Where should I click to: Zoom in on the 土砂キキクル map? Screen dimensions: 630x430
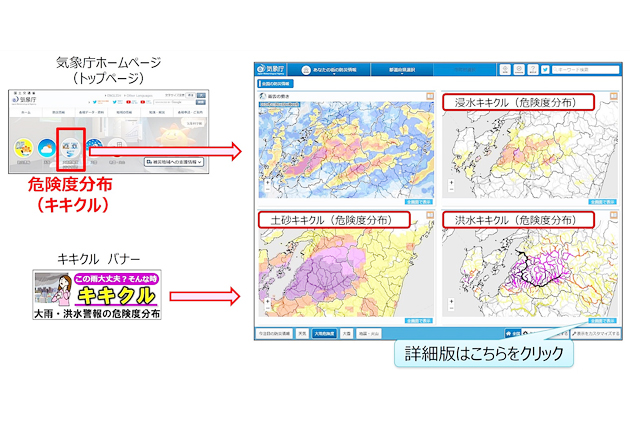268,301
